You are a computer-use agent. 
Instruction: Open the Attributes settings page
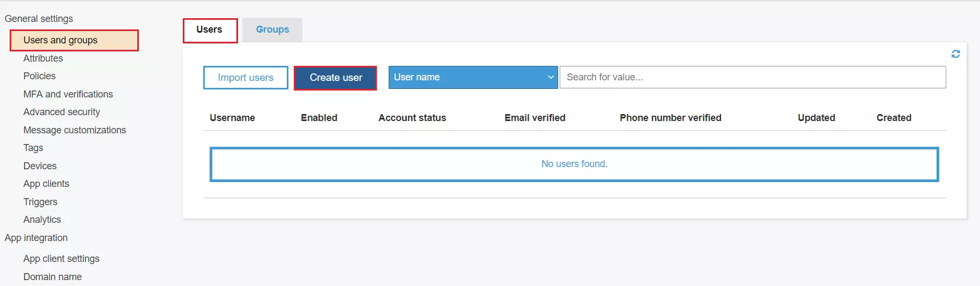point(43,58)
